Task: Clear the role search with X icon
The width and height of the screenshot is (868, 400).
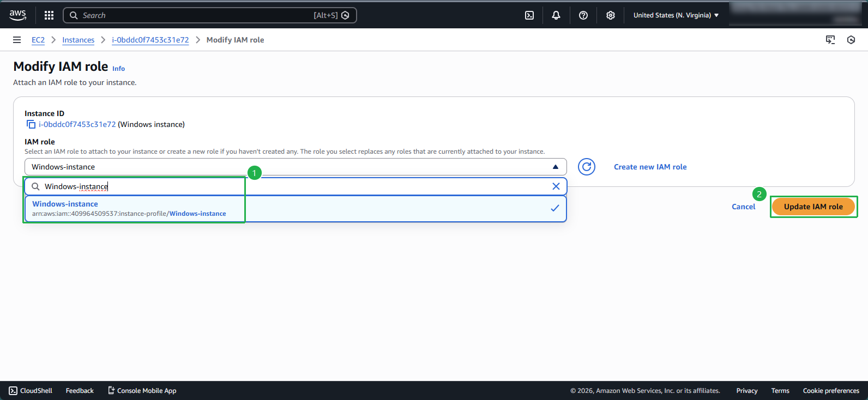Action: (x=556, y=186)
